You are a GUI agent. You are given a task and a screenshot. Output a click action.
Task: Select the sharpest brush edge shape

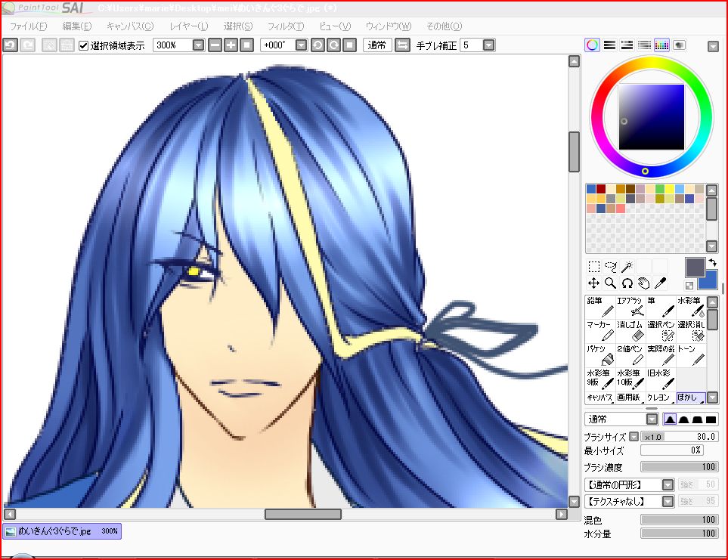[x=670, y=419]
